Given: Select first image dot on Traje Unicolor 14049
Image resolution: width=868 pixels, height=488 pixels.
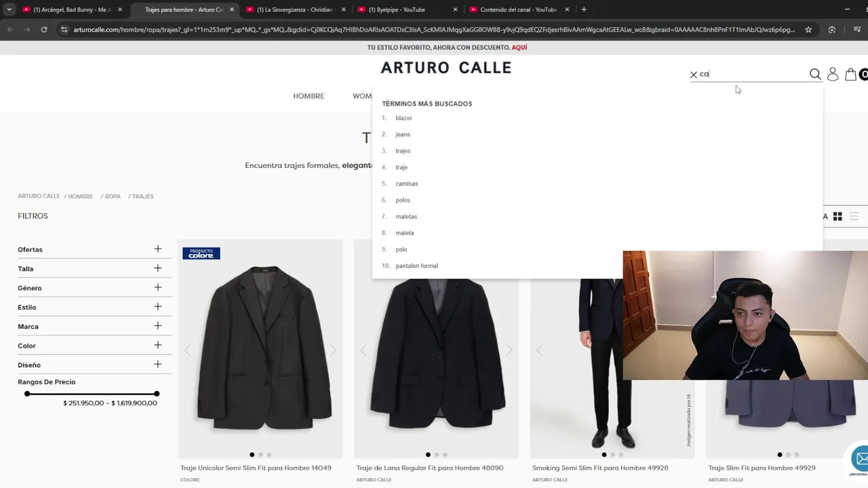Looking at the screenshot, I should [252, 455].
